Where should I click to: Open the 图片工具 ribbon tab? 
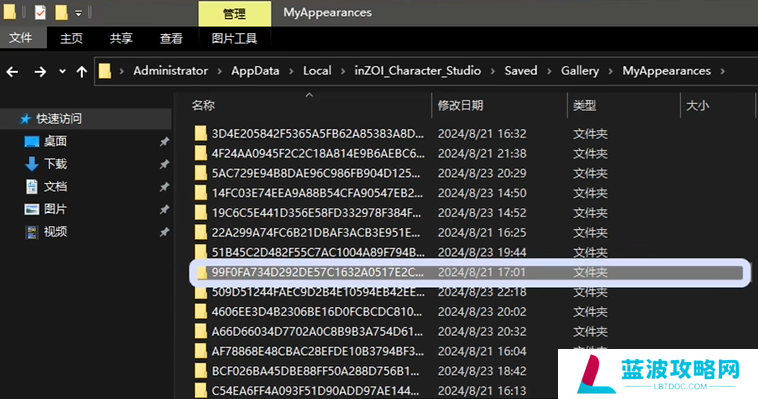234,38
